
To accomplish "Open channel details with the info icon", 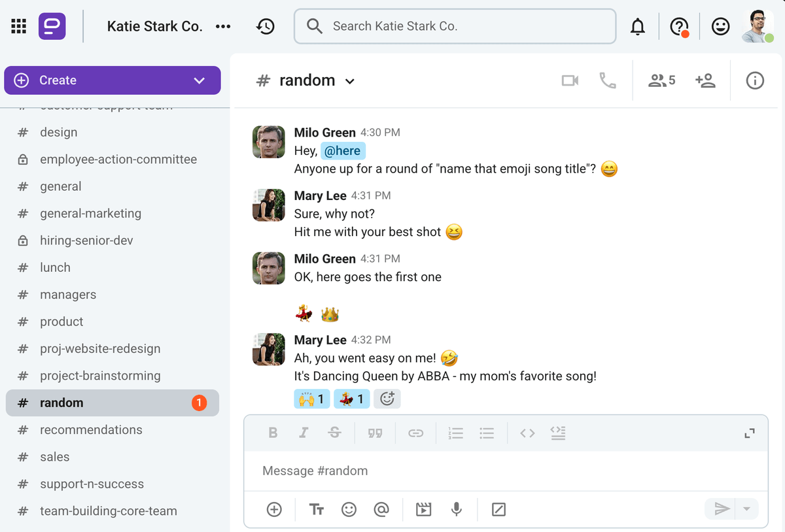I will 754,80.
